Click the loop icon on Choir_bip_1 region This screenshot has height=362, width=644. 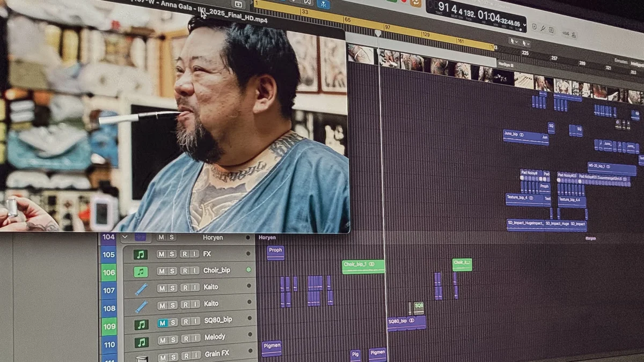pos(372,264)
